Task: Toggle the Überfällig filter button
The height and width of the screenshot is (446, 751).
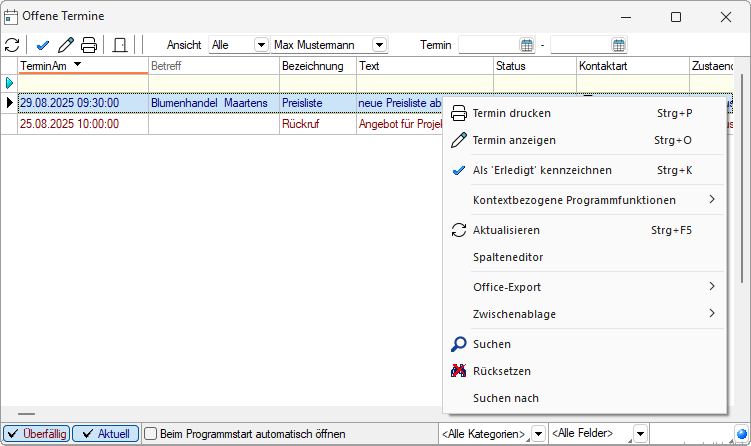Action: point(36,434)
